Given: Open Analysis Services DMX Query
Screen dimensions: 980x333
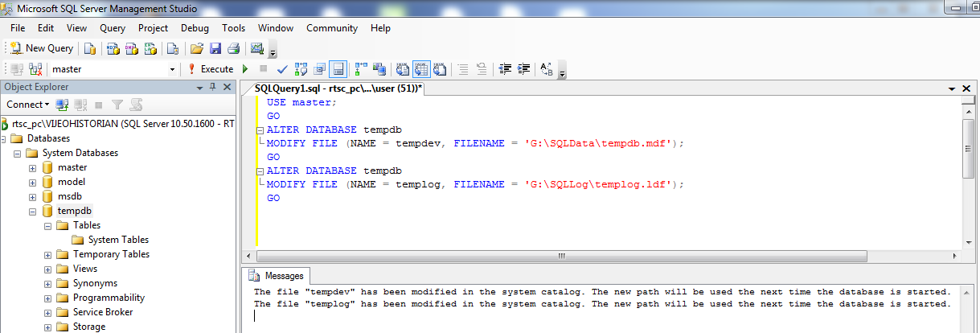Looking at the screenshot, I should (x=132, y=48).
